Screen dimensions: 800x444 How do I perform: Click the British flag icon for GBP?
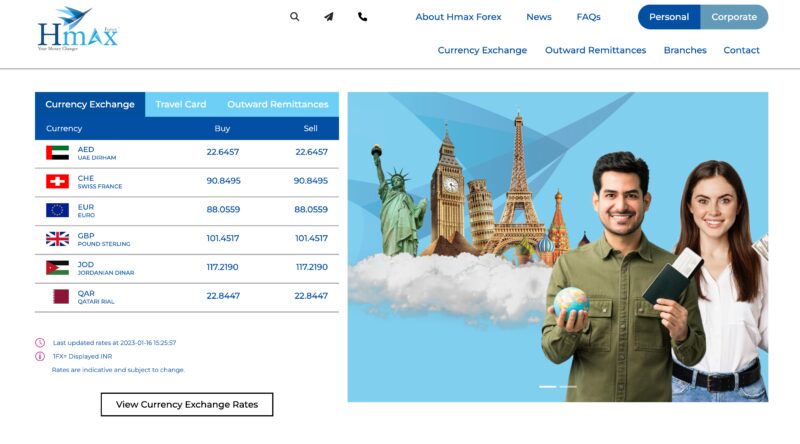(57, 239)
